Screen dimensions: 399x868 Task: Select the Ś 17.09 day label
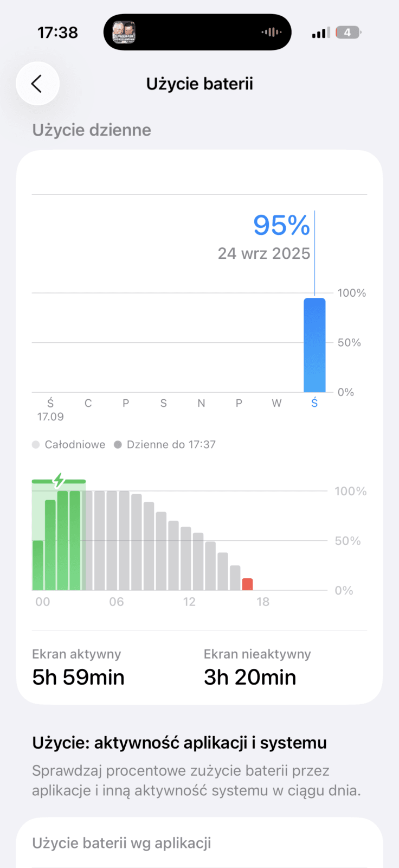(50, 409)
